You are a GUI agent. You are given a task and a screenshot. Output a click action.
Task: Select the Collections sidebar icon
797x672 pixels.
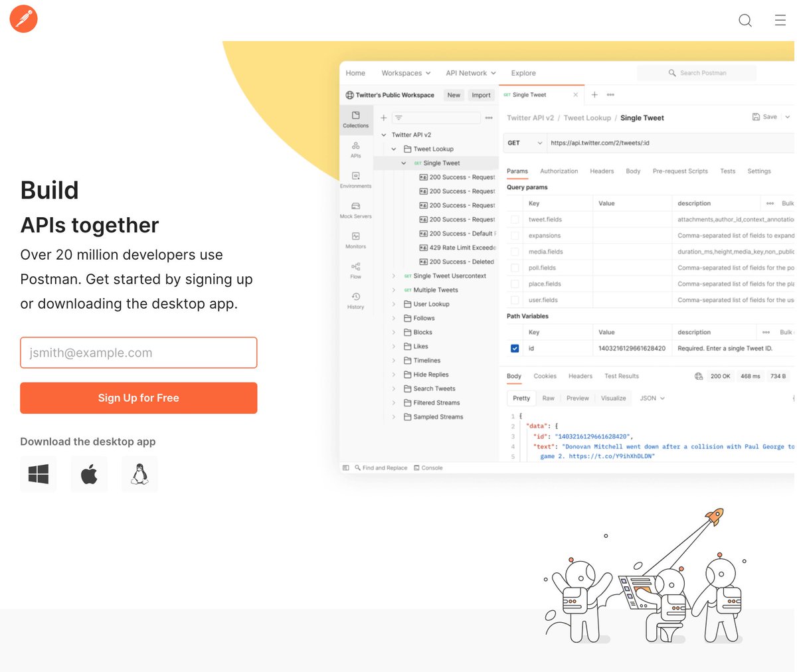(x=356, y=120)
